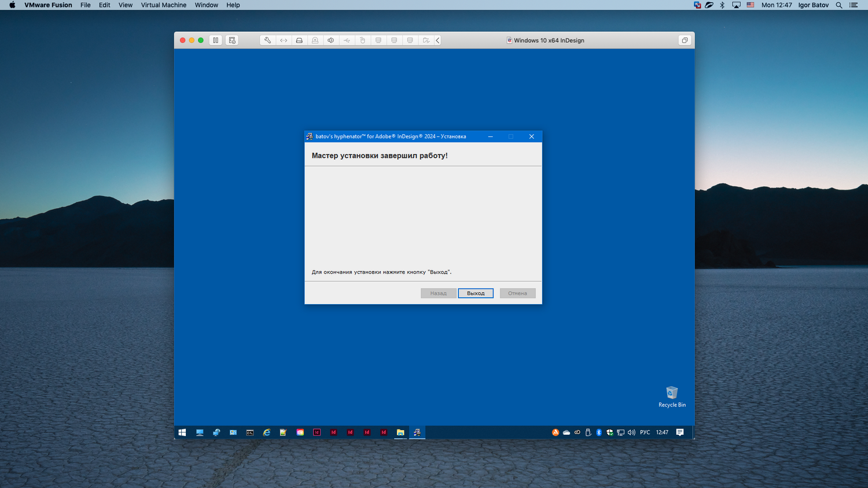868x488 pixels.
Task: Pause the VM with the suspend toolbar button
Action: point(215,40)
